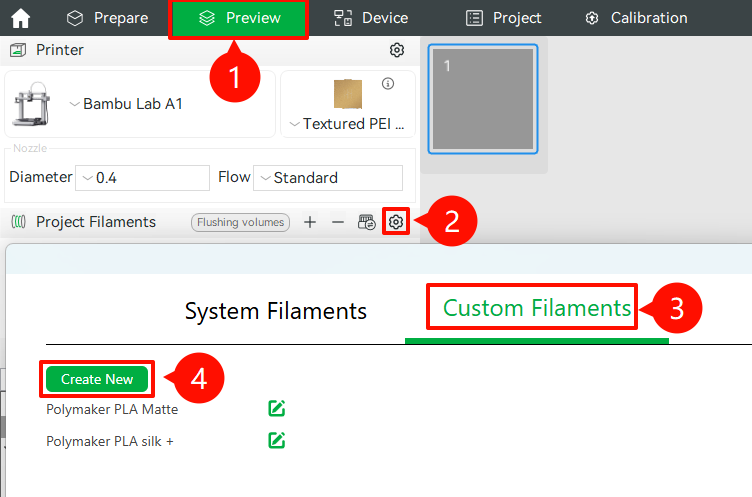Edit the Polymaker PLA Matte preset
752x497 pixels.
[x=277, y=408]
